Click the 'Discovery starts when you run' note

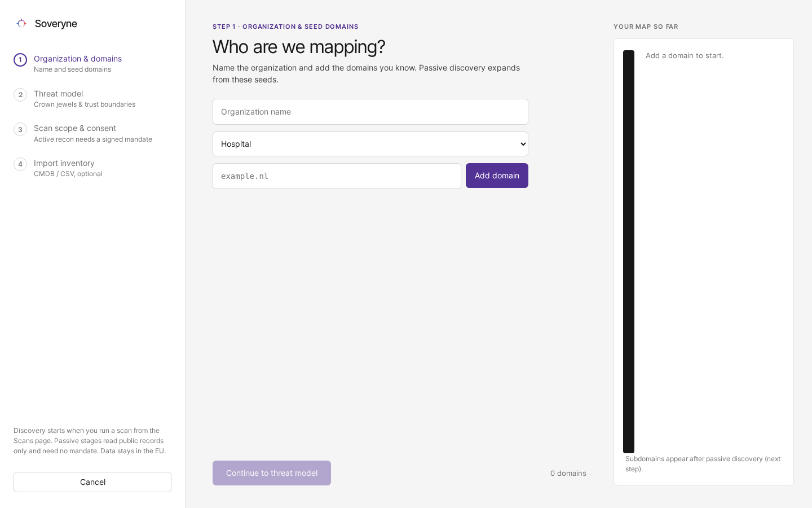(x=90, y=441)
